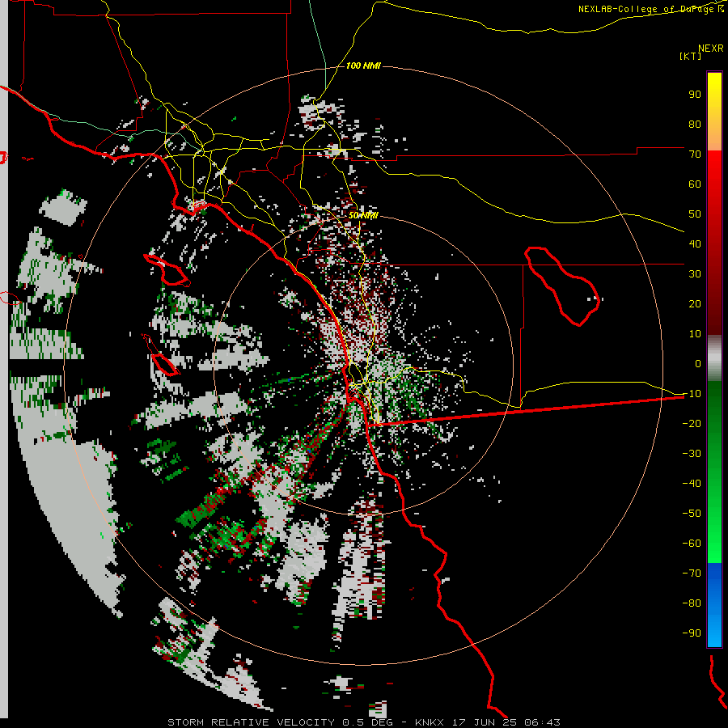Screen dimensions: 728x728
Task: Click the -40 scale label
Action: point(692,484)
